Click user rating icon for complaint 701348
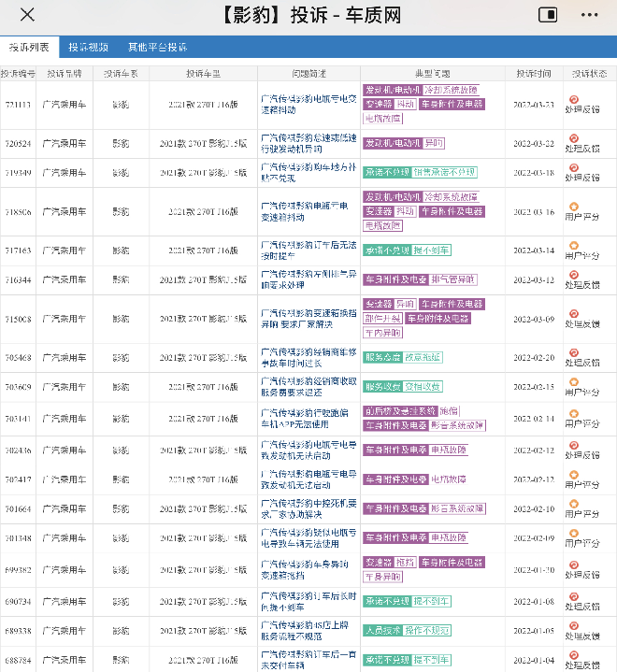This screenshot has width=617, height=672. point(574,533)
